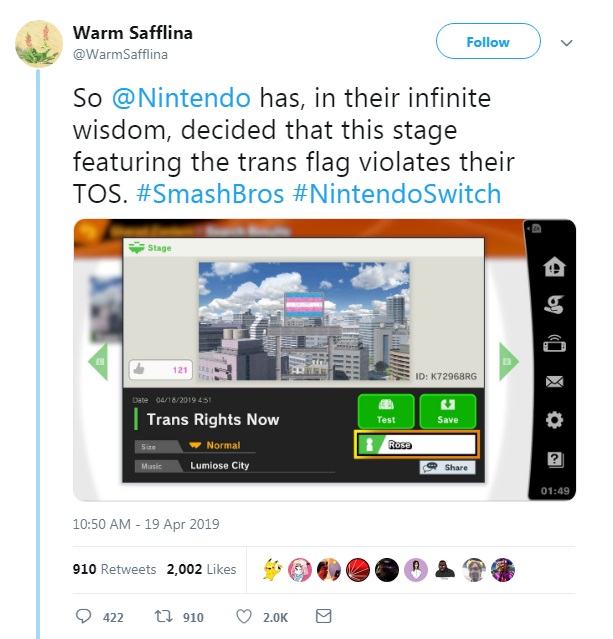613x639 pixels.
Task: Expand the tweet options chevron
Action: click(567, 42)
